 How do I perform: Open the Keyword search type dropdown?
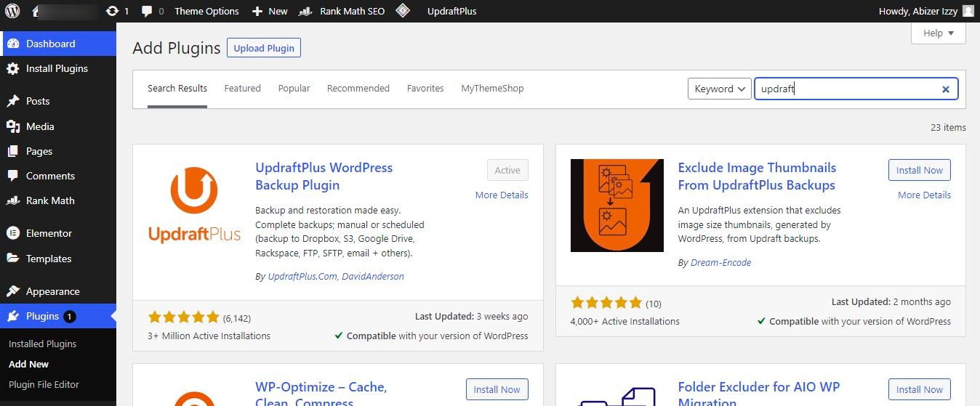pyautogui.click(x=720, y=89)
